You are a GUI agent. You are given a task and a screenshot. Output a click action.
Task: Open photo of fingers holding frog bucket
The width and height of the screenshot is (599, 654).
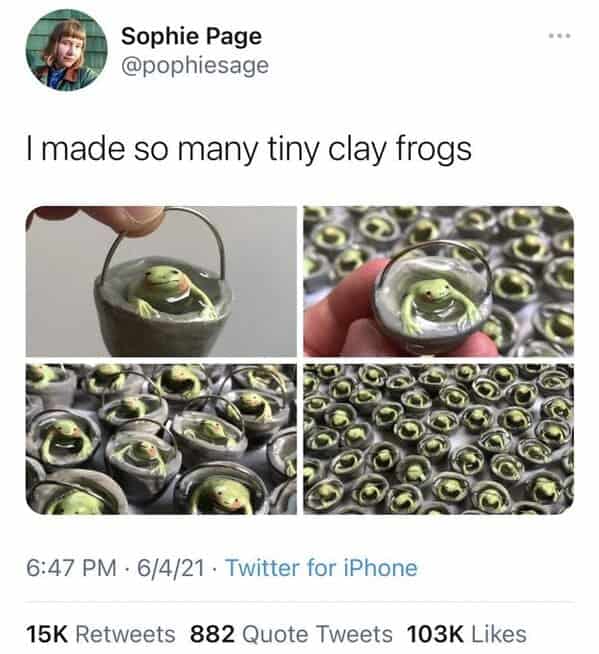[x=438, y=281]
